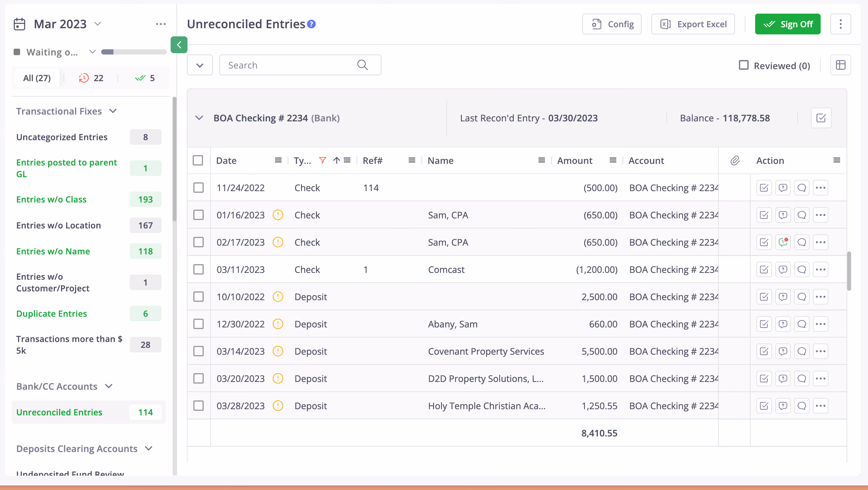868x490 pixels.
Task: Open the Mar 2023 period dropdown
Action: [x=98, y=24]
